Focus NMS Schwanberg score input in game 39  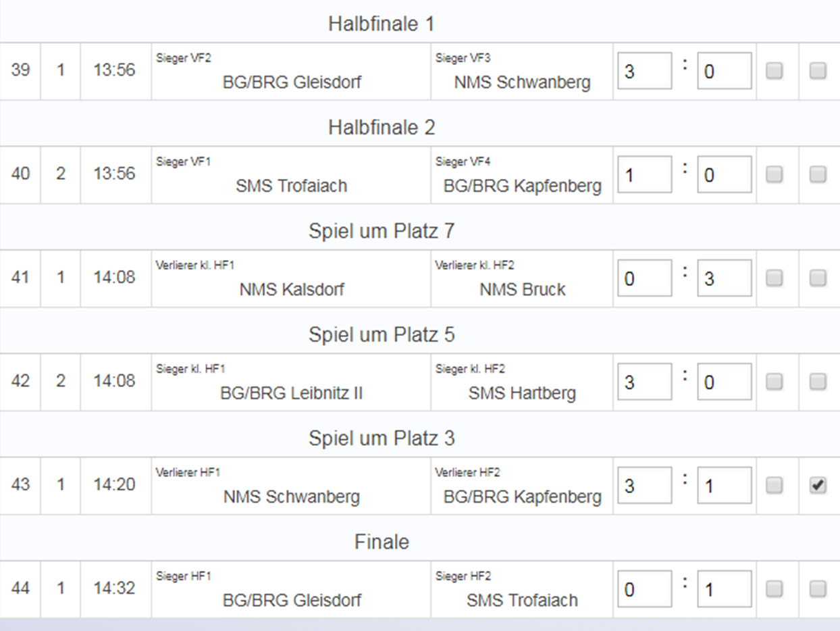pyautogui.click(x=724, y=71)
